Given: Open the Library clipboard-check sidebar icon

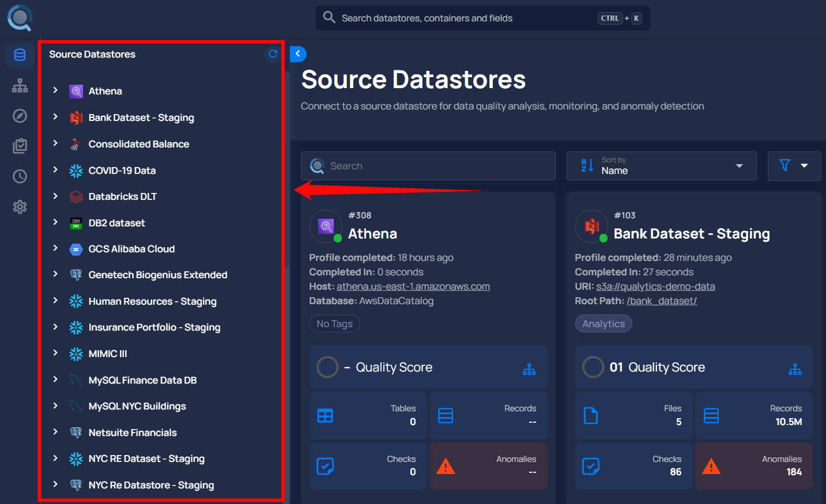Looking at the screenshot, I should coord(20,146).
